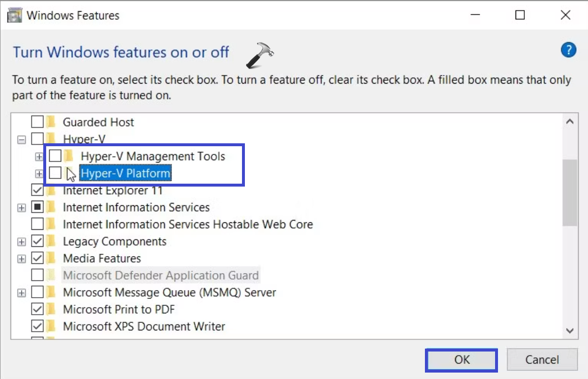Screen dimensions: 588x379
Task: Expand the Microsoft Message Queue (MSMQ) Server node
Action: 22,292
